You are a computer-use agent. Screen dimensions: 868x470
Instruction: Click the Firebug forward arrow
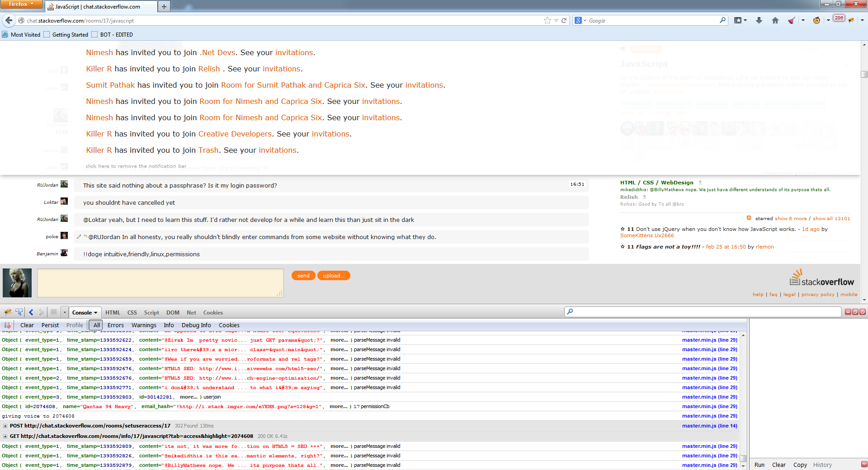coord(41,312)
